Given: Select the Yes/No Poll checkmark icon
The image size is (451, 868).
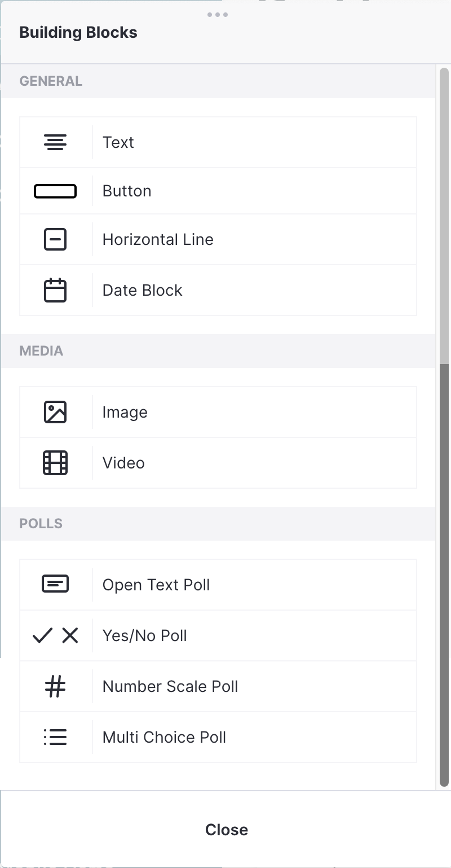Looking at the screenshot, I should [x=55, y=635].
